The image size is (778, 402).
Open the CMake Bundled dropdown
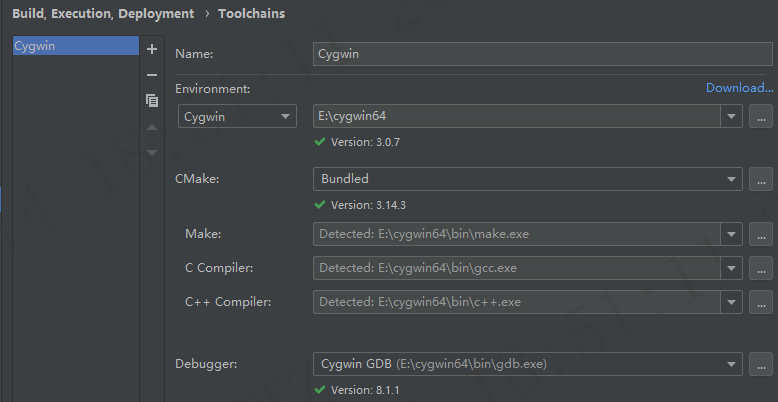527,179
